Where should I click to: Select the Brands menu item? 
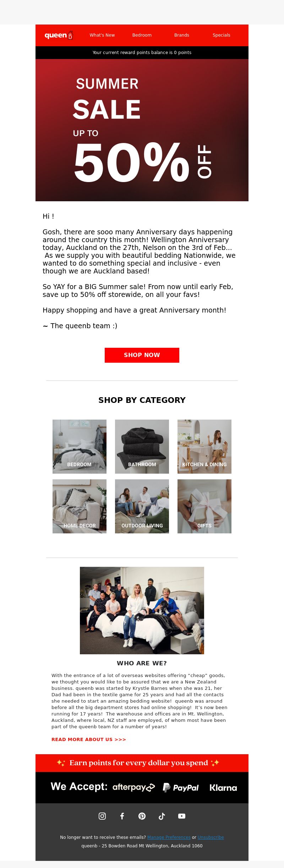tap(182, 35)
